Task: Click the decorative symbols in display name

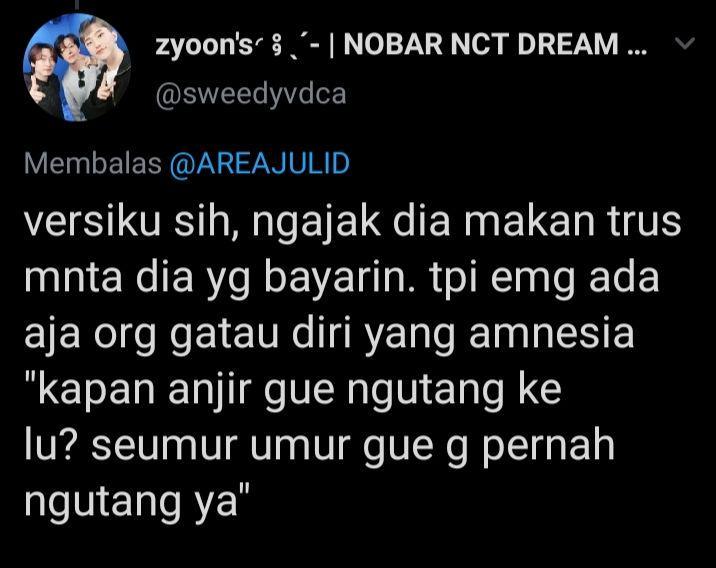Action: [x=287, y=46]
